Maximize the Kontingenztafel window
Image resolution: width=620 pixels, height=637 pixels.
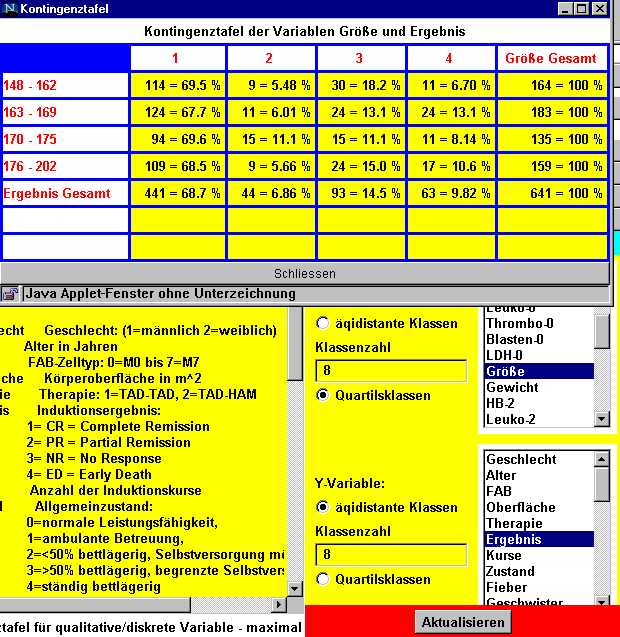[581, 8]
